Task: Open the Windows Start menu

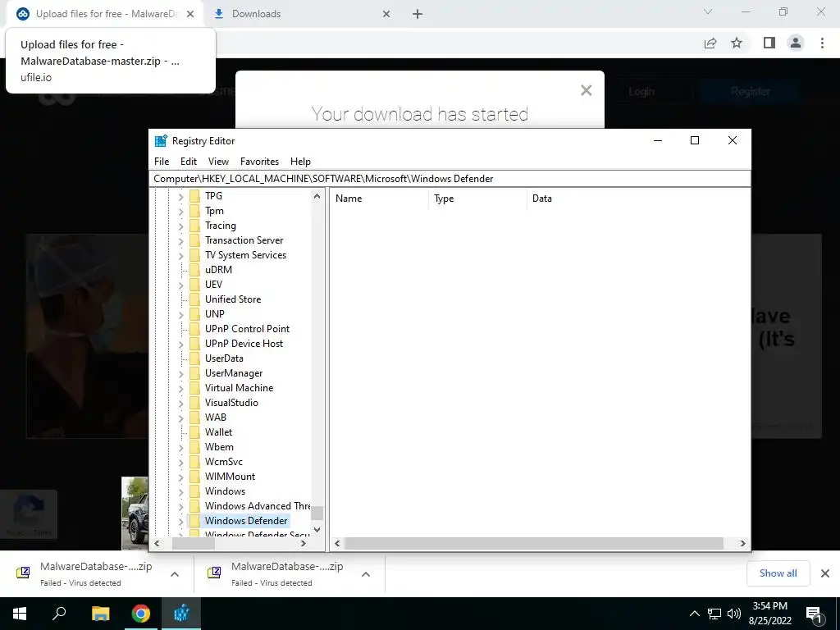Action: click(20, 614)
